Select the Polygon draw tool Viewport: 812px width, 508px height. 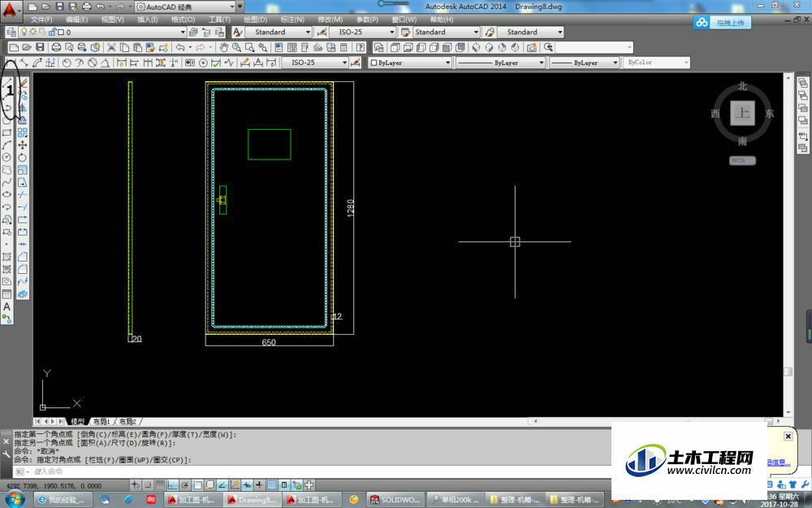[x=6, y=120]
